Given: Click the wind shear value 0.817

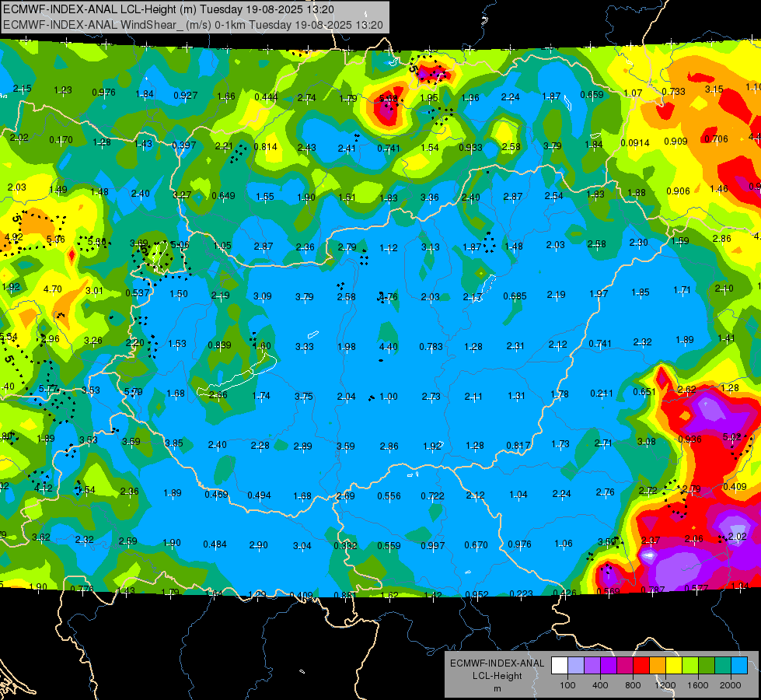Looking at the screenshot, I should pyautogui.click(x=518, y=445).
